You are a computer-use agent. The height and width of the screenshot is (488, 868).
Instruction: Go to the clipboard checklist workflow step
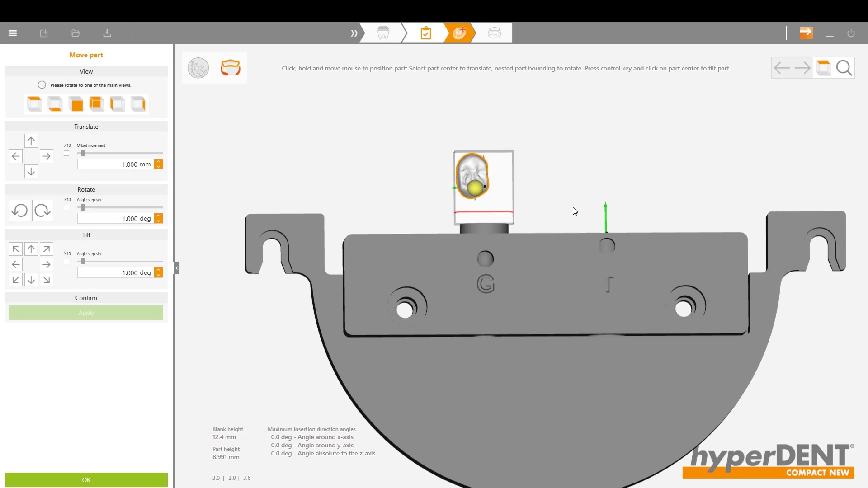(425, 33)
